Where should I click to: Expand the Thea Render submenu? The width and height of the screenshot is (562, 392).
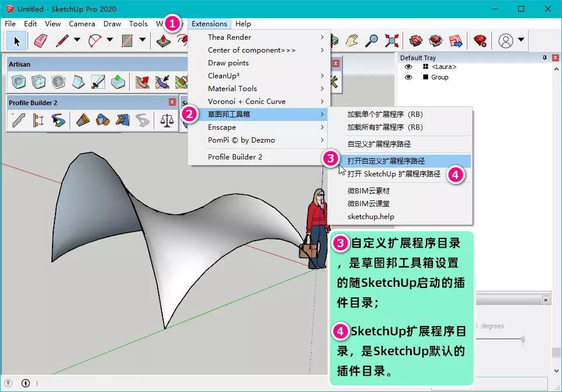click(x=259, y=37)
